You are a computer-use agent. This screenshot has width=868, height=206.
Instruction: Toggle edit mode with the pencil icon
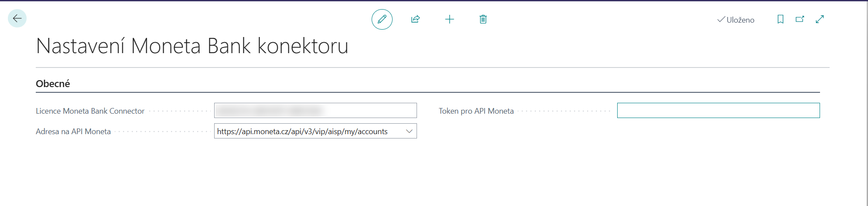tap(382, 19)
